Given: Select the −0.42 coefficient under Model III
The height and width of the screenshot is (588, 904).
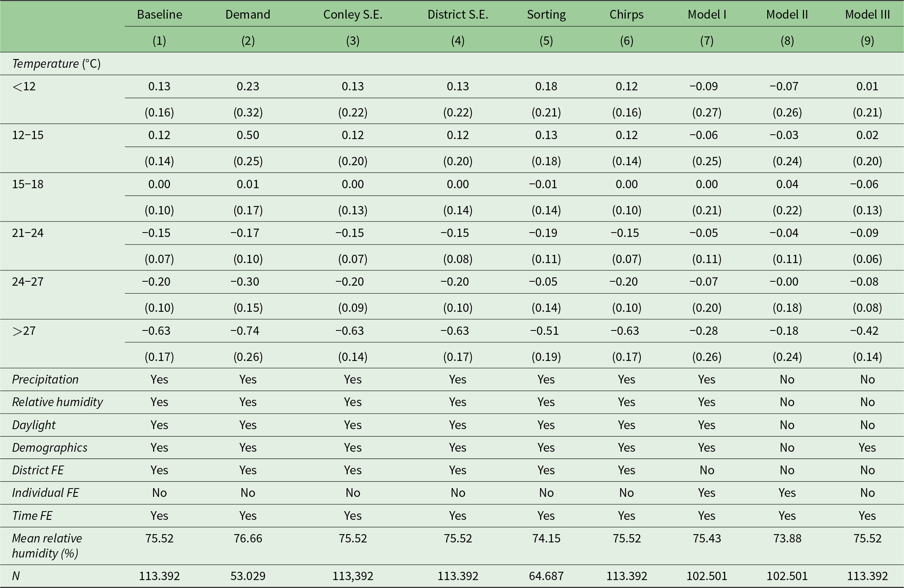Looking at the screenshot, I should coord(864,331).
